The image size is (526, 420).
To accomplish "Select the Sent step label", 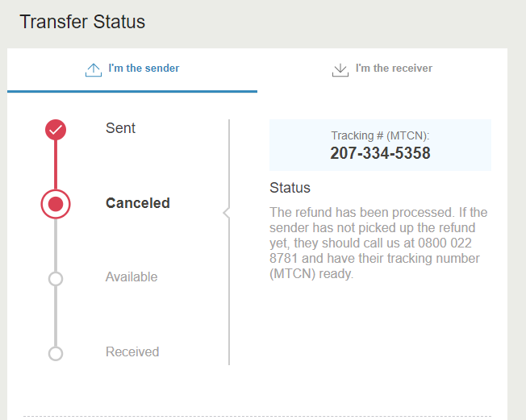I will [120, 128].
